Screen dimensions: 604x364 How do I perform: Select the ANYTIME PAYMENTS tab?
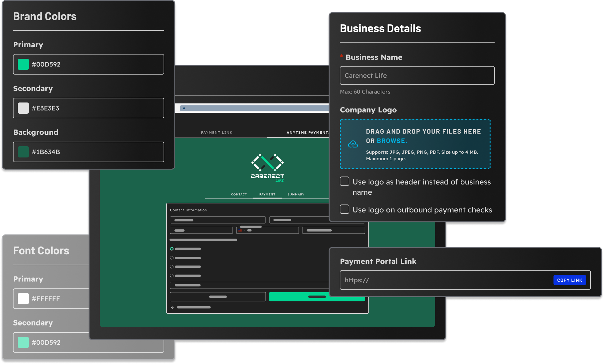(306, 132)
